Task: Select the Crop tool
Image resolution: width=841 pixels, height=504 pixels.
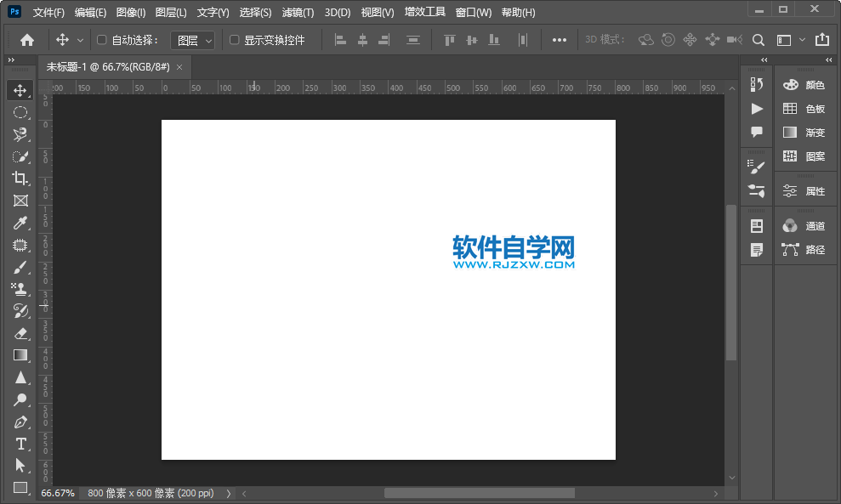Action: 20,178
